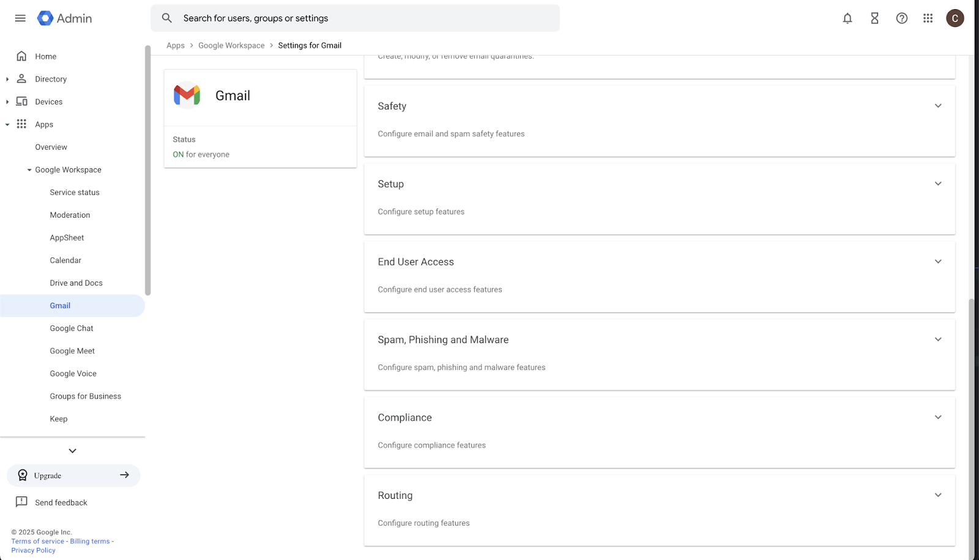This screenshot has height=560, width=979.
Task: Open the account avatar C
Action: (955, 18)
